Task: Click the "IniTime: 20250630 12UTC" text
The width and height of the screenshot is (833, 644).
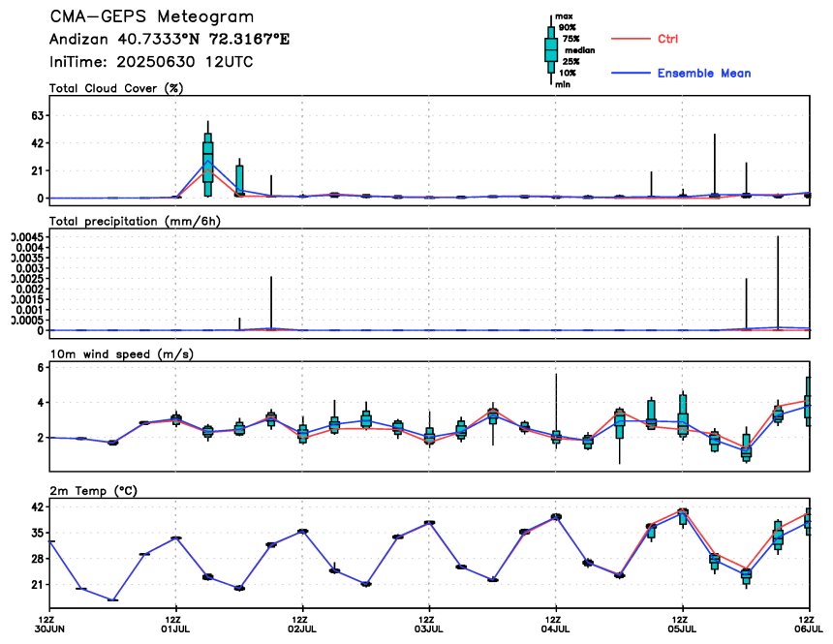Action: 151,62
